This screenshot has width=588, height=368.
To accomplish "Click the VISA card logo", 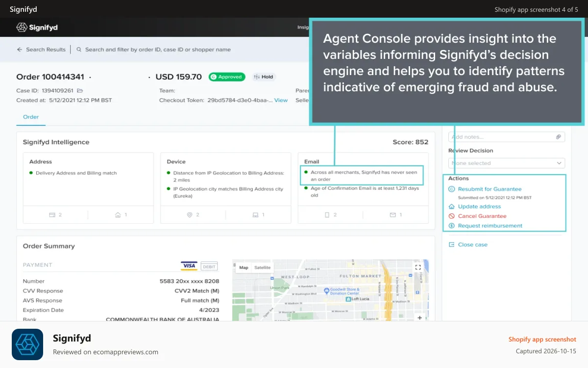I will [x=189, y=266].
